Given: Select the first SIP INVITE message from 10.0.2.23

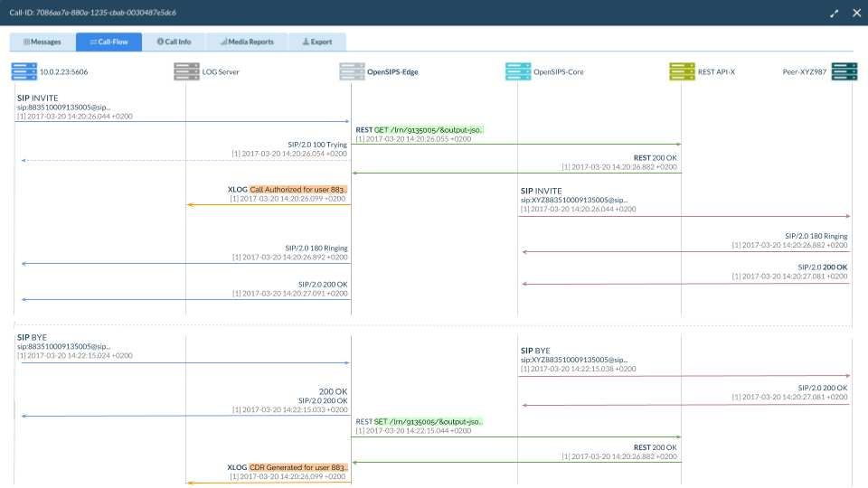Looking at the screenshot, I should (x=36, y=98).
